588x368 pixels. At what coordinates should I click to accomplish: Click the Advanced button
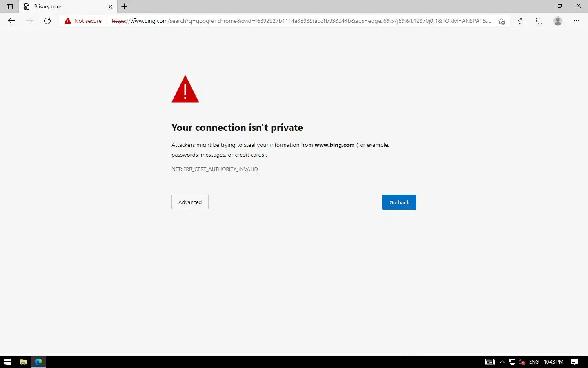[x=190, y=202]
